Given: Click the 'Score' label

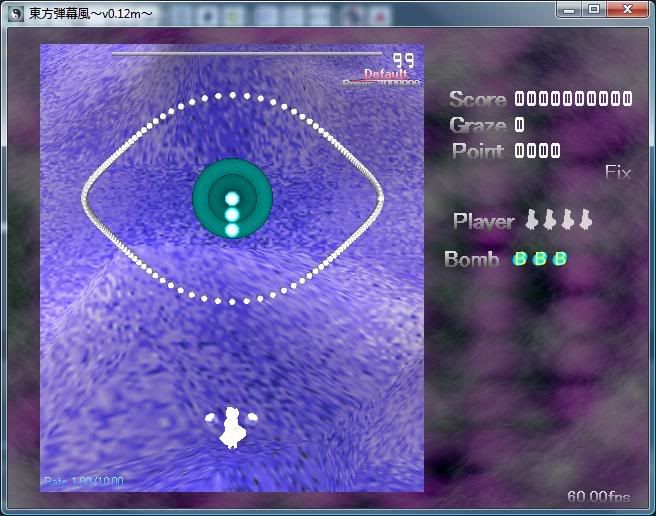Looking at the screenshot, I should point(478,100).
